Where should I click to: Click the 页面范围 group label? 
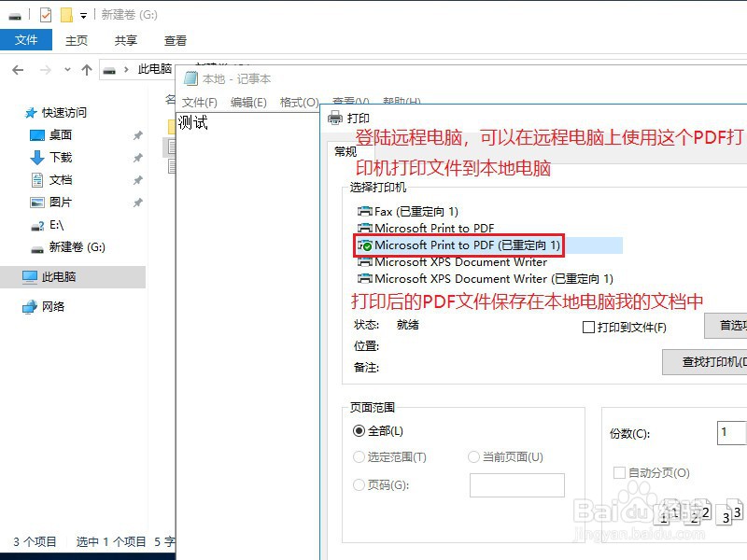(x=372, y=407)
